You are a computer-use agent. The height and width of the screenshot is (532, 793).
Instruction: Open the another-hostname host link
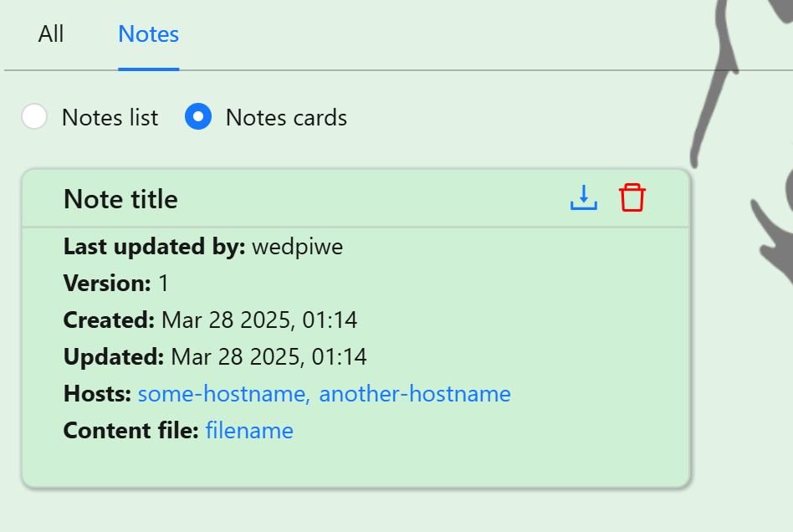click(415, 393)
